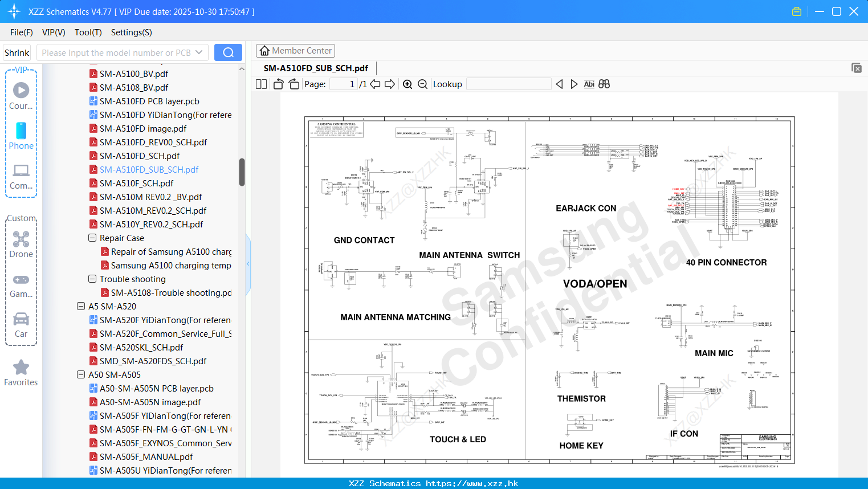
Task: Open A50-SM-A505N PCB layer.pcb
Action: point(152,388)
